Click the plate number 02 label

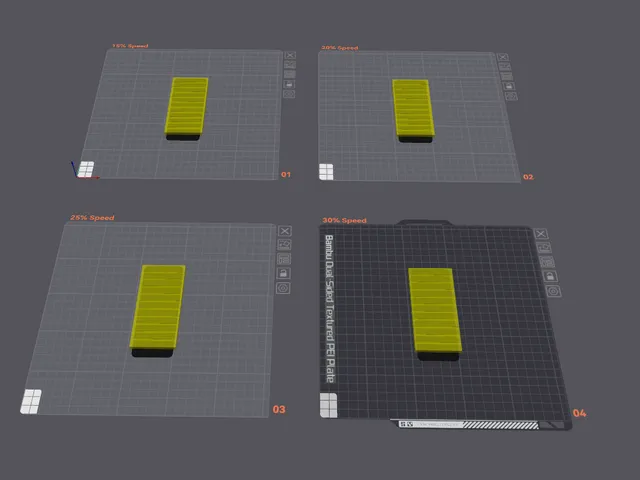(x=528, y=177)
